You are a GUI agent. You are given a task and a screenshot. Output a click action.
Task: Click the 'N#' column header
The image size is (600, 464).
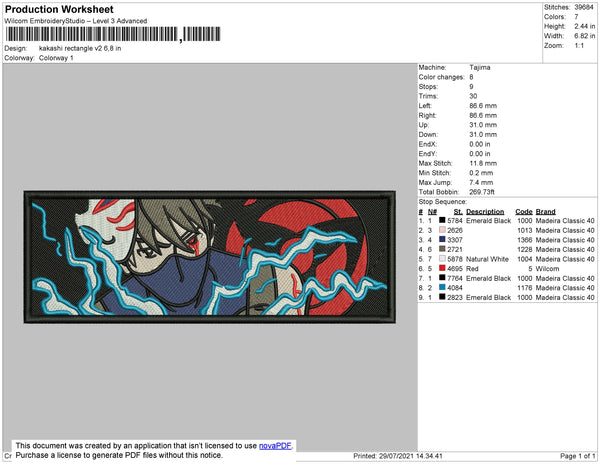click(x=432, y=212)
